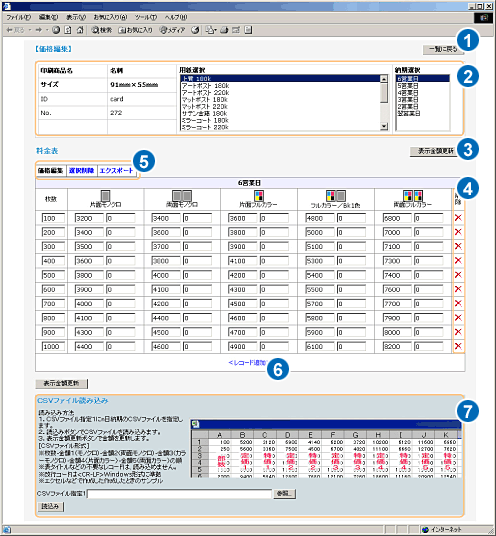Image resolution: width=496 pixels, height=536 pixels.
Task: Click the 読込み button
Action: 50,507
